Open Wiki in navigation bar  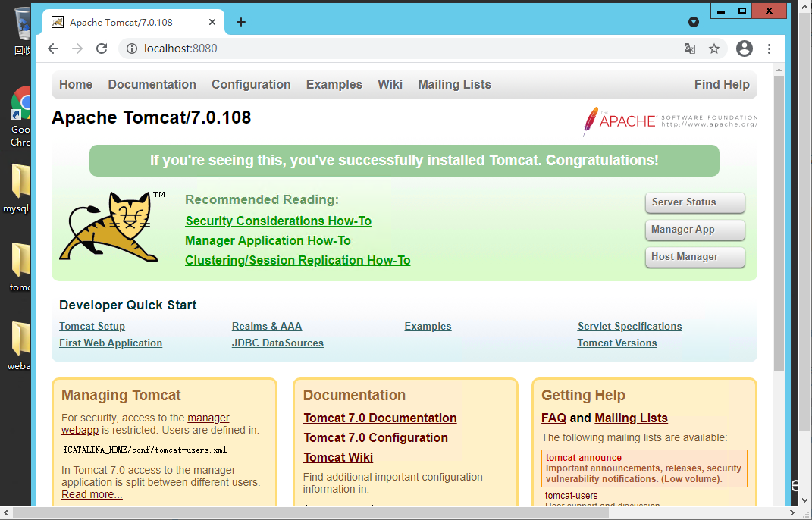pos(390,84)
